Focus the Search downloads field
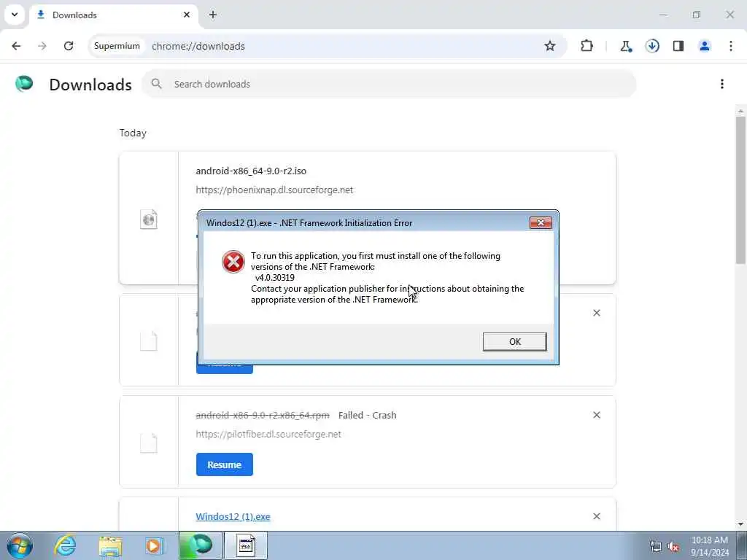 click(388, 84)
